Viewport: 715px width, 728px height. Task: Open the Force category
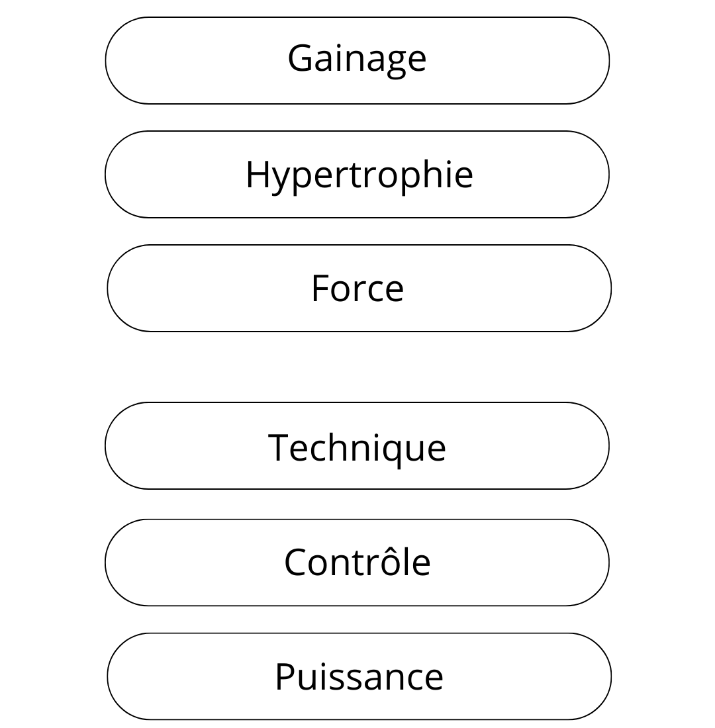coord(358,288)
